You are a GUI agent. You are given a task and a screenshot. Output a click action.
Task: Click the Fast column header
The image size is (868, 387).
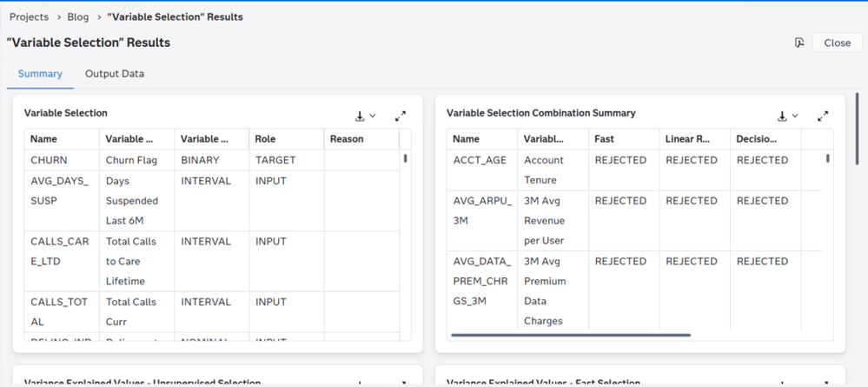click(624, 139)
